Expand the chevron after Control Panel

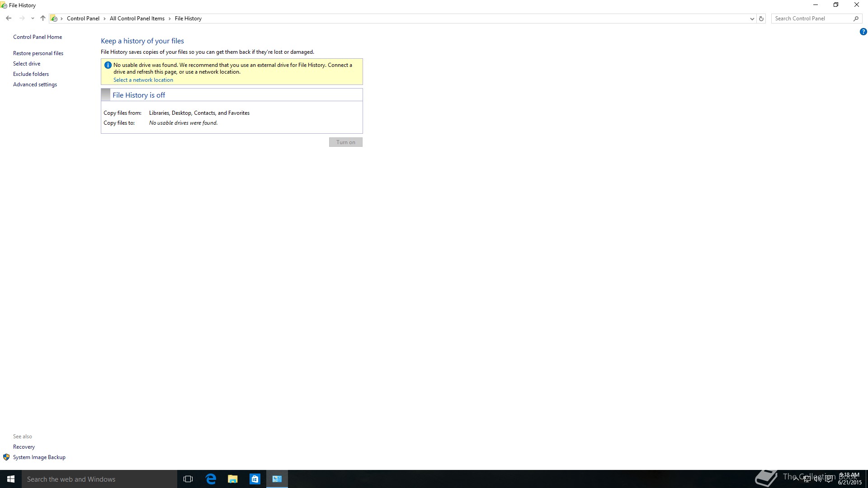coord(104,19)
